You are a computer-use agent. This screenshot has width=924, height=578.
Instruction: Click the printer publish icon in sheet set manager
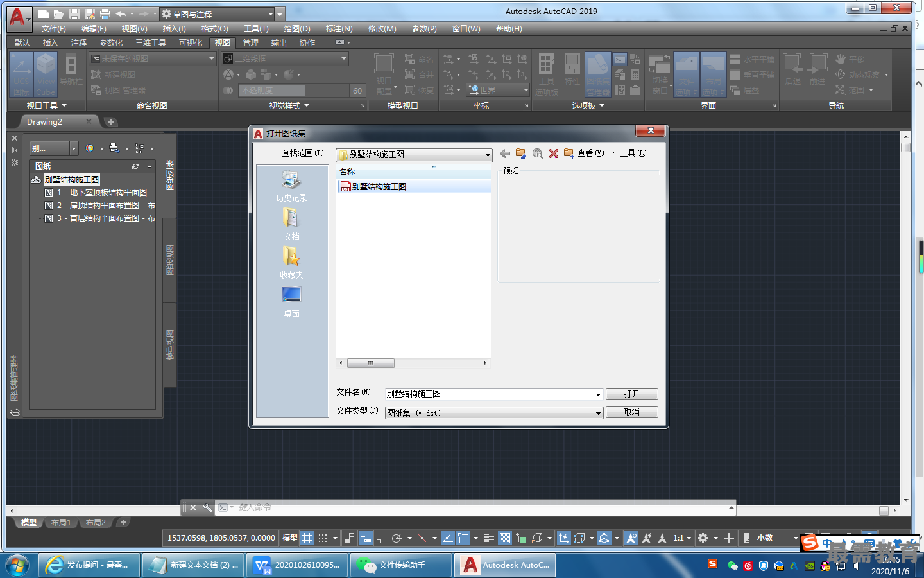[114, 148]
